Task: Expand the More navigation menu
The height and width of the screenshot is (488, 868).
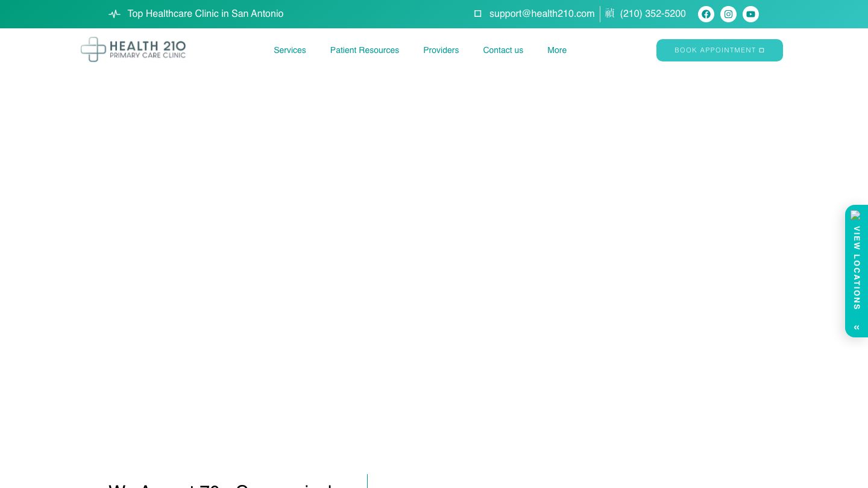Action: pos(556,50)
